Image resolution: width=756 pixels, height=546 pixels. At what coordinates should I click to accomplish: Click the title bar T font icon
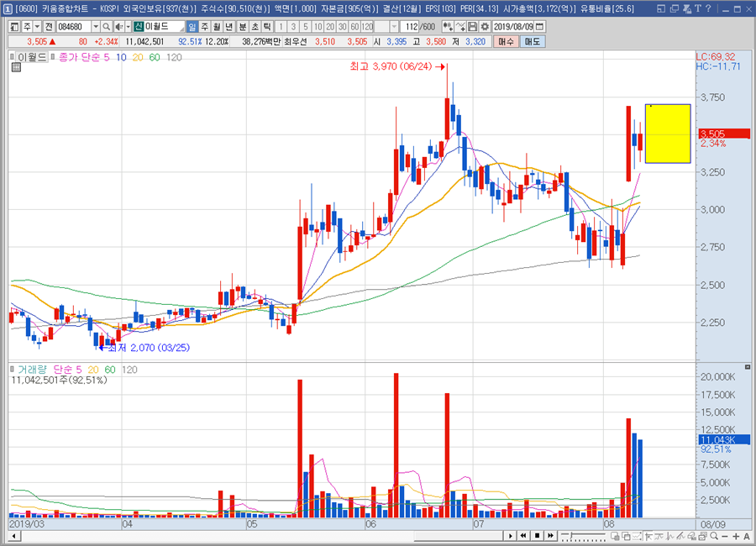[x=698, y=8]
